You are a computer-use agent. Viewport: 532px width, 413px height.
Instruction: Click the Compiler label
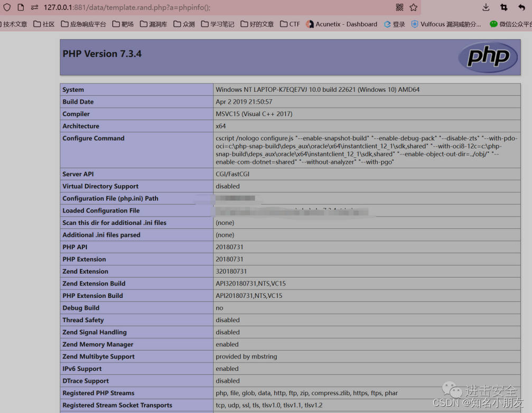click(x=76, y=114)
